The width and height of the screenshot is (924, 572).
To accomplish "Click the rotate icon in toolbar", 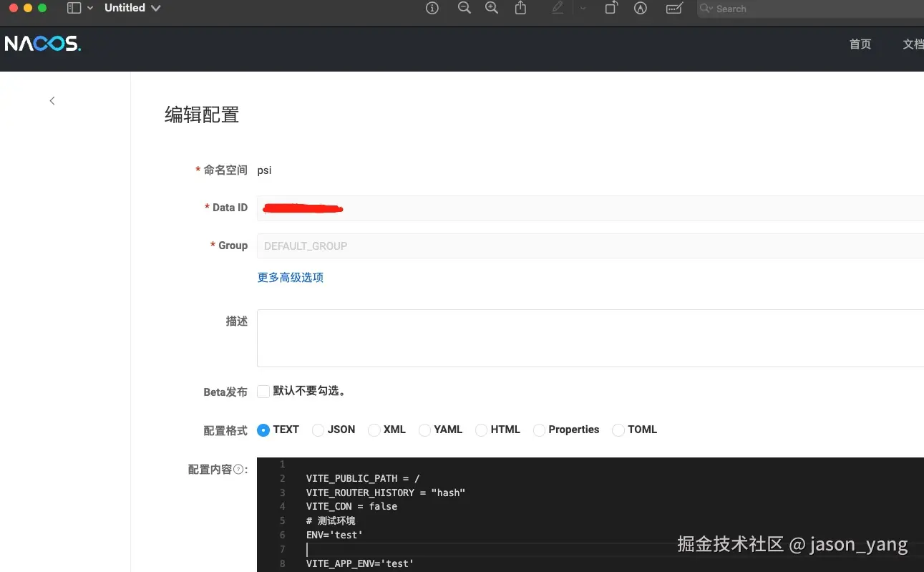I will point(611,8).
